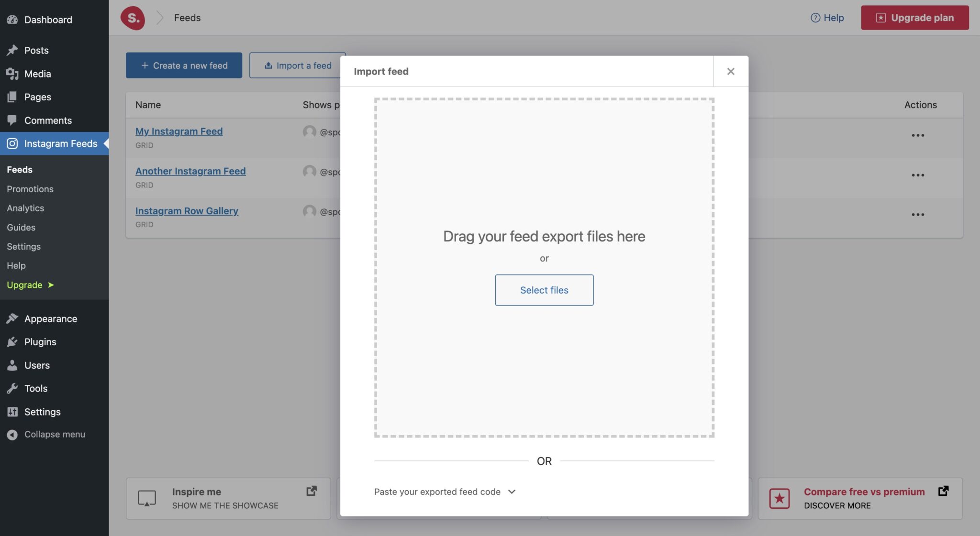Click avatar in My Instagram Feed row

coord(310,131)
